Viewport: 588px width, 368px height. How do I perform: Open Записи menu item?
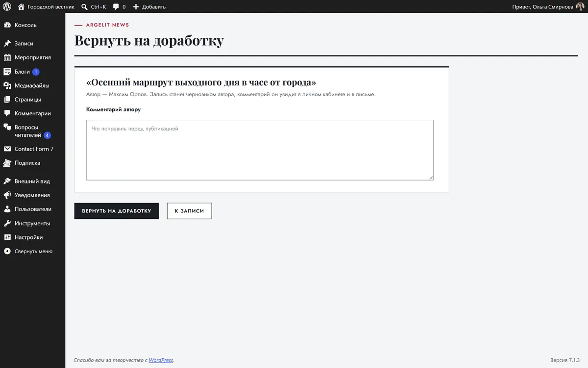pos(32,44)
